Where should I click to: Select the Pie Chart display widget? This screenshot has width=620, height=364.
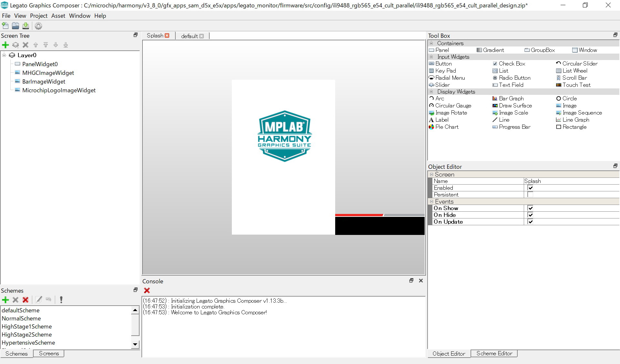coord(444,127)
